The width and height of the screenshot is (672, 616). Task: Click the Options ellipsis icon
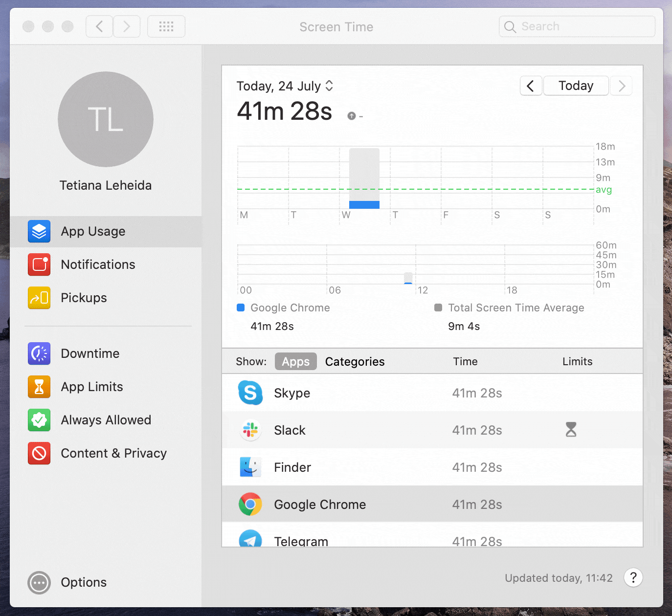click(39, 583)
